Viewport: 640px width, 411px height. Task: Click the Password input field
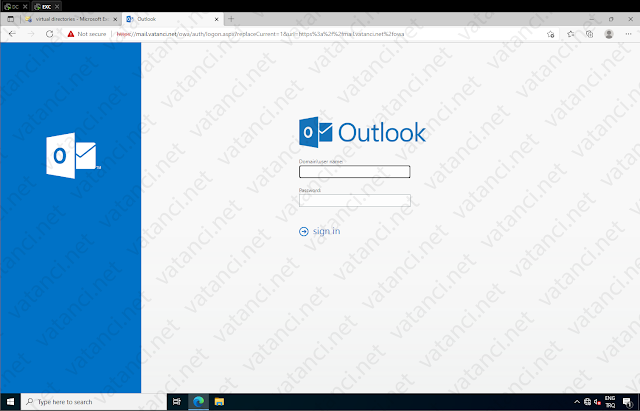tap(354, 200)
